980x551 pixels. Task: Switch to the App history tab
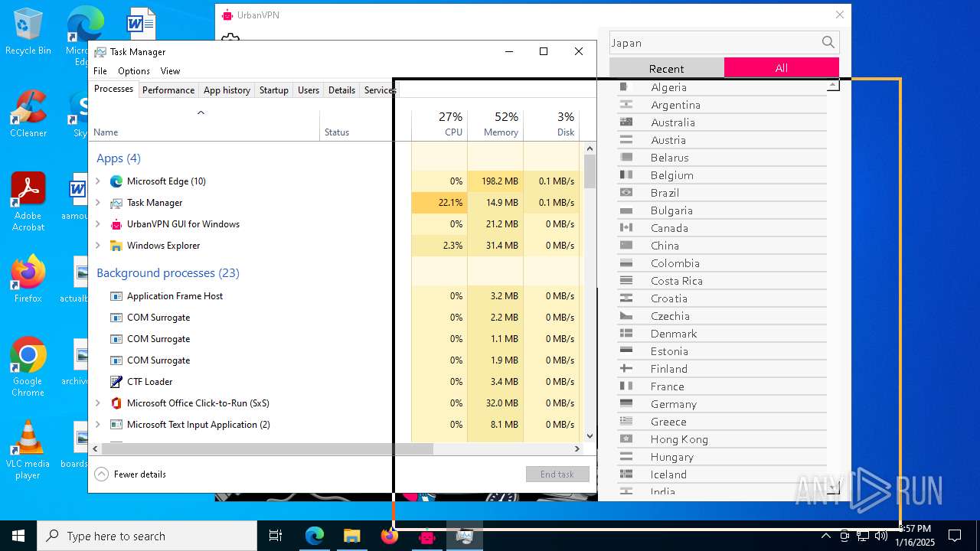click(x=227, y=90)
